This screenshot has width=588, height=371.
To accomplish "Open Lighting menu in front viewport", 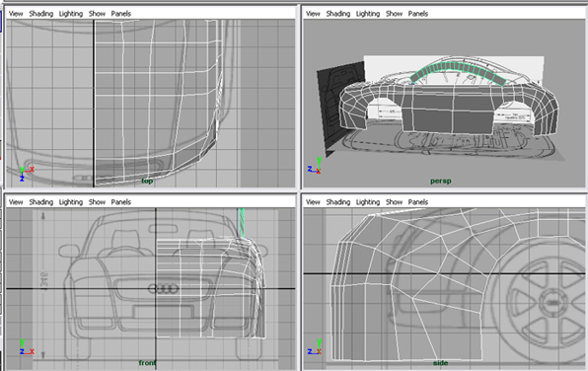I will [71, 202].
